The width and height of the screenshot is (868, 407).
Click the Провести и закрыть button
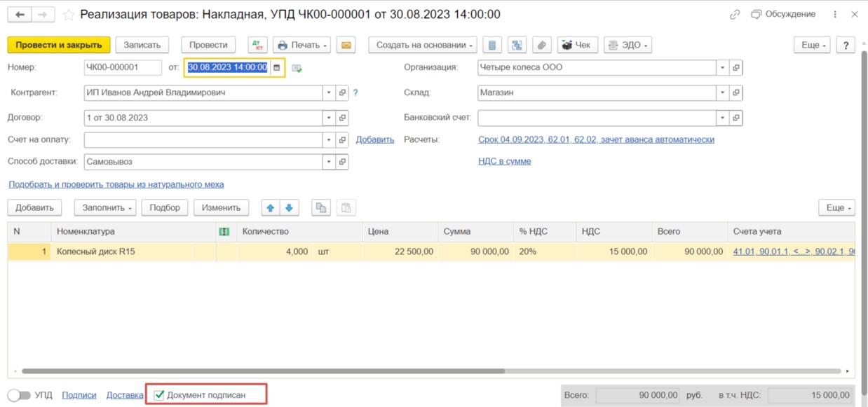(x=59, y=45)
